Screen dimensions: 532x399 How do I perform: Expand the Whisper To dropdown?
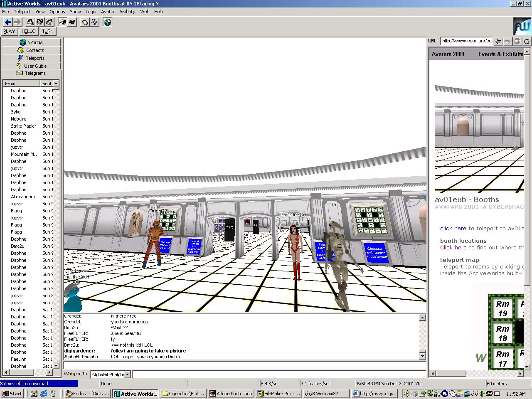[128, 374]
